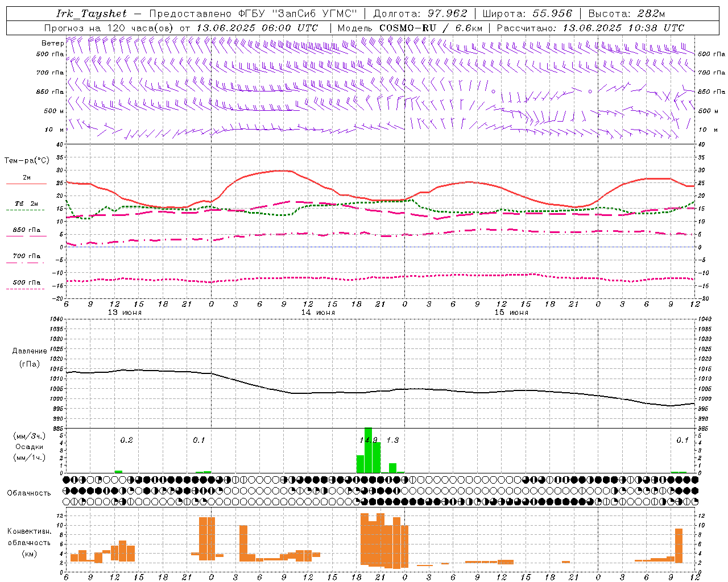Click the station name Irk_Tayshet in header
728x582 pixels.
(x=92, y=14)
